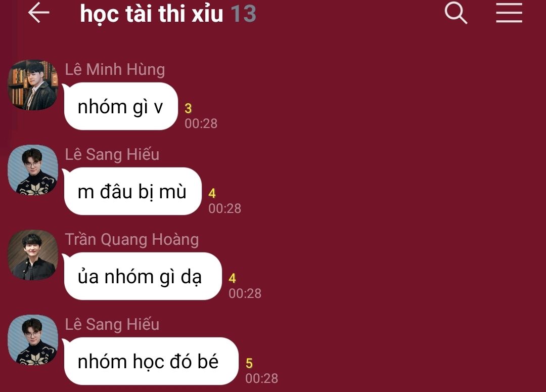Tap the 'nhóm học đó bé' message

[151, 361]
